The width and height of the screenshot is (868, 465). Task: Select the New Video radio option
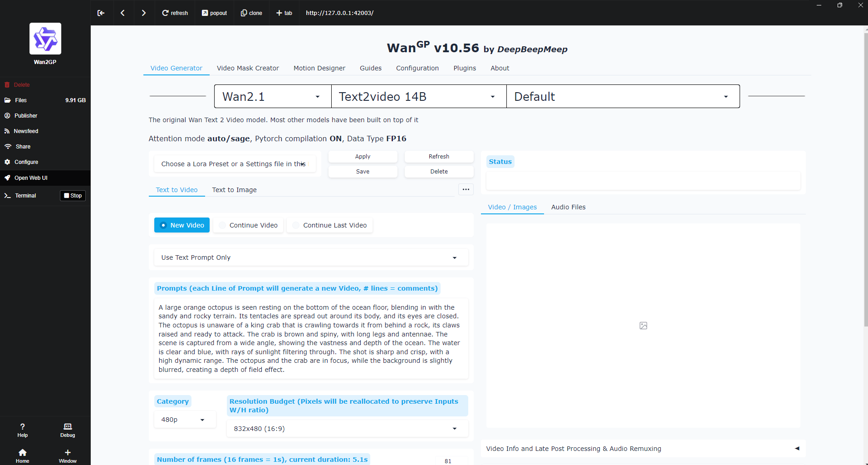click(x=182, y=225)
